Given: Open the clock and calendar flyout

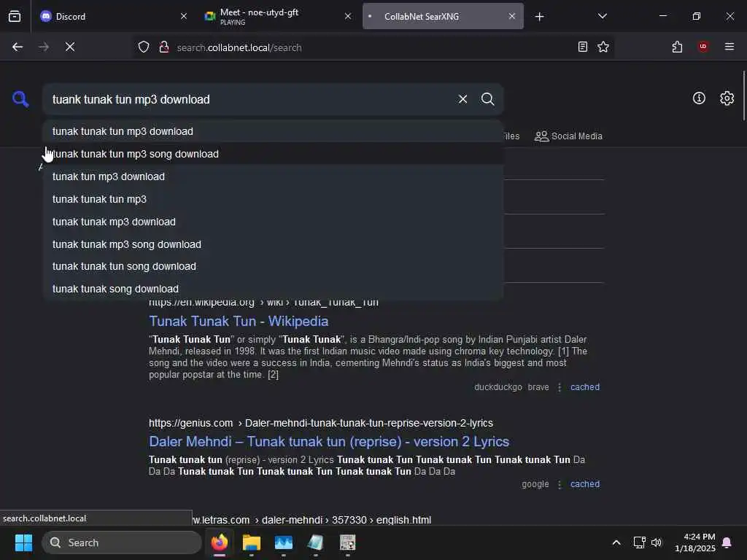Looking at the screenshot, I should (695, 542).
